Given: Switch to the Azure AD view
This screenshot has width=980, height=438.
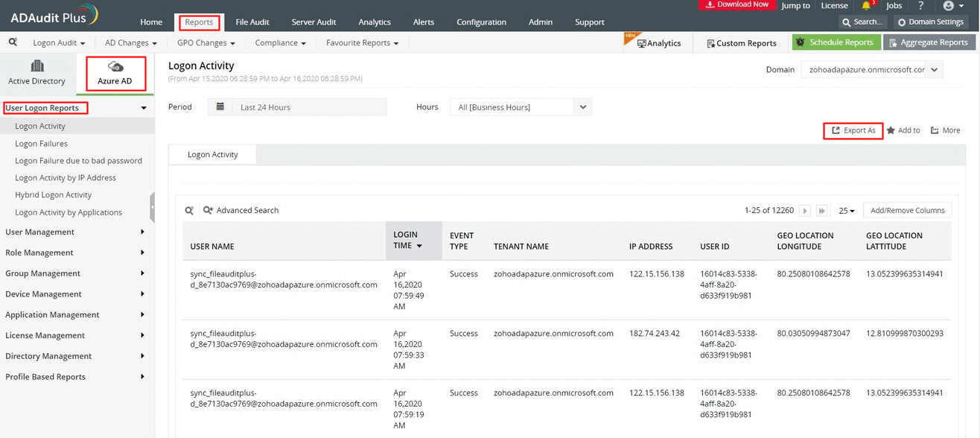Looking at the screenshot, I should coord(115,73).
